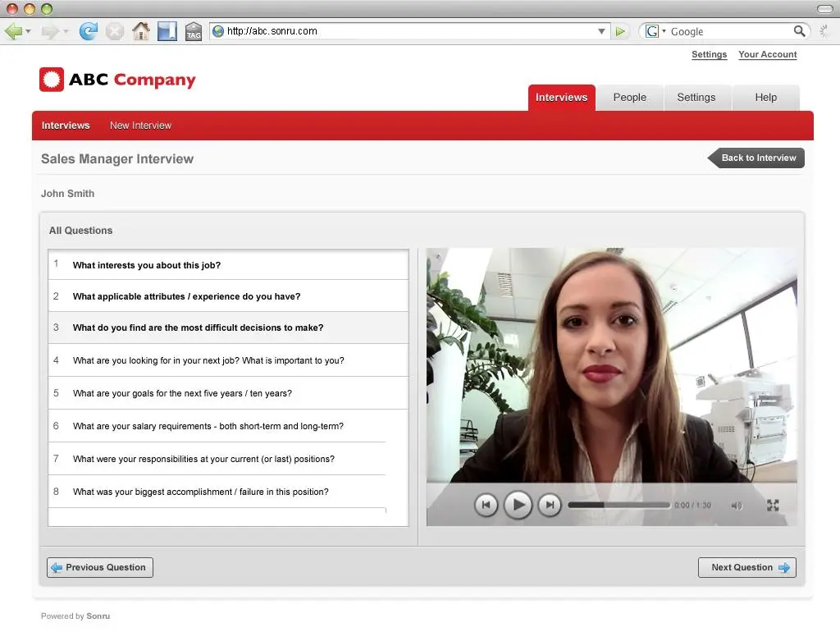840x632 pixels.
Task: Open the URL history dropdown
Action: click(602, 31)
